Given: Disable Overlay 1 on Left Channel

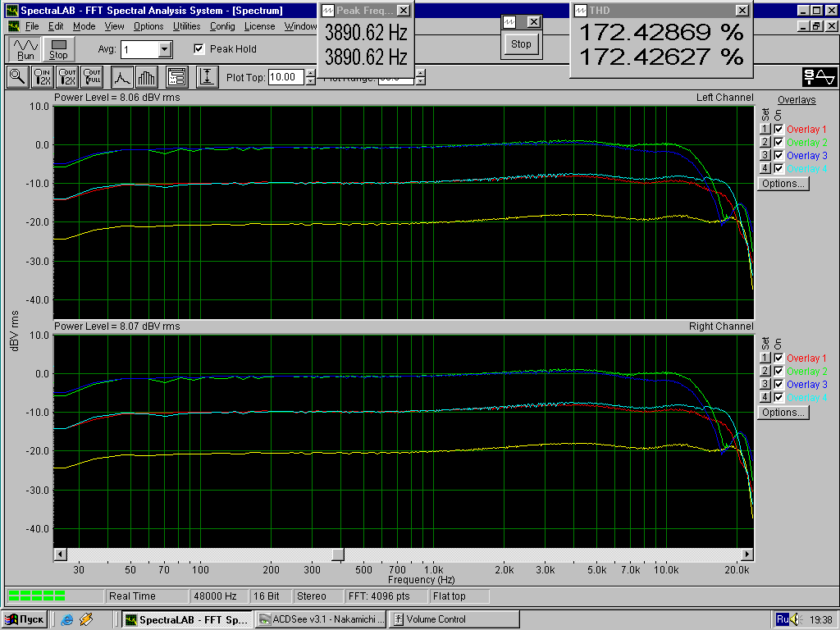Looking at the screenshot, I should pos(779,129).
